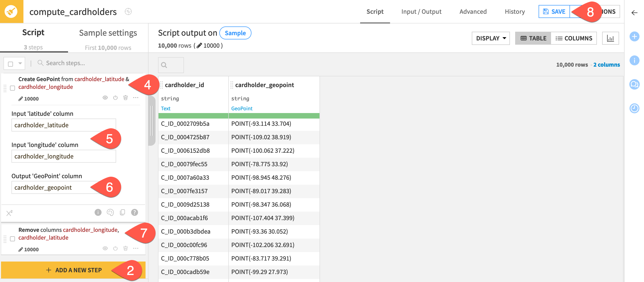Click drag handle of Create GeoPoint step

5,88
